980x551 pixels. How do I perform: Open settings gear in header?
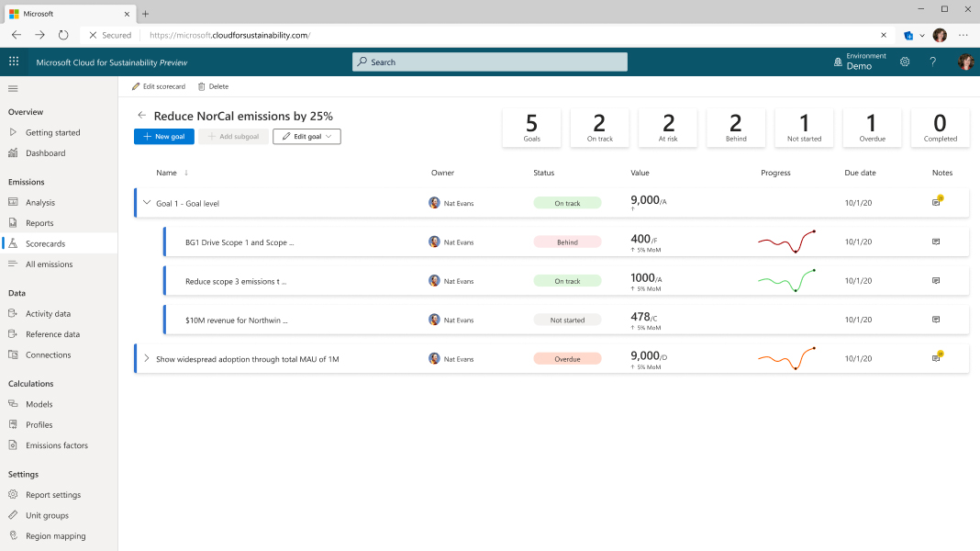pos(905,62)
